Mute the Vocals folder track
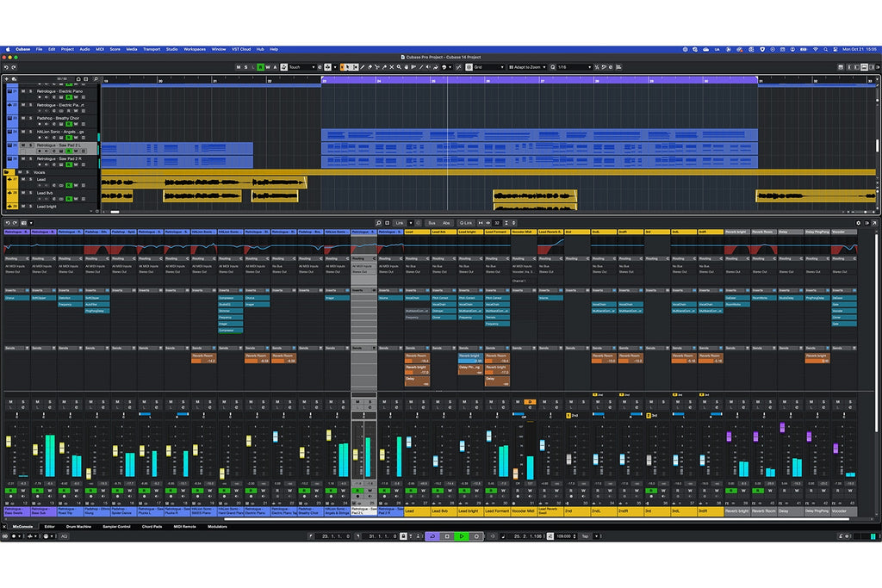This screenshot has width=882, height=588. point(20,172)
